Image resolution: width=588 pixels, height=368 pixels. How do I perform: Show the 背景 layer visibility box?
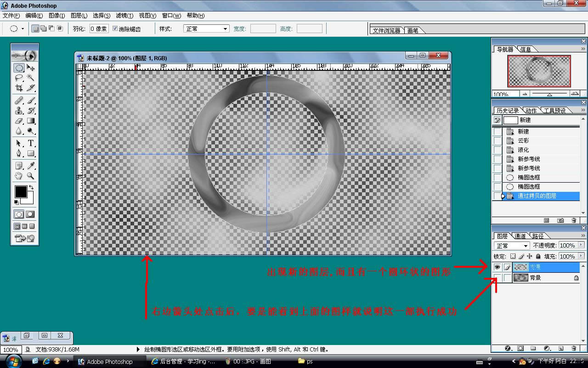pyautogui.click(x=497, y=278)
